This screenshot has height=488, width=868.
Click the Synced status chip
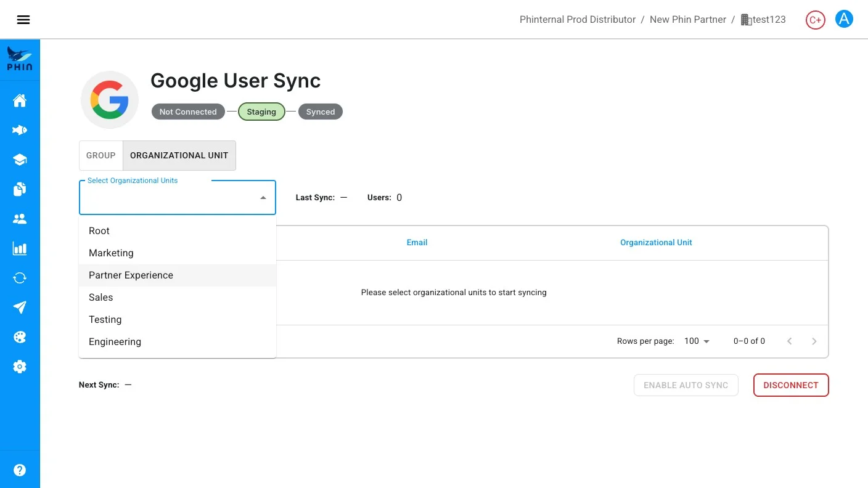321,112
